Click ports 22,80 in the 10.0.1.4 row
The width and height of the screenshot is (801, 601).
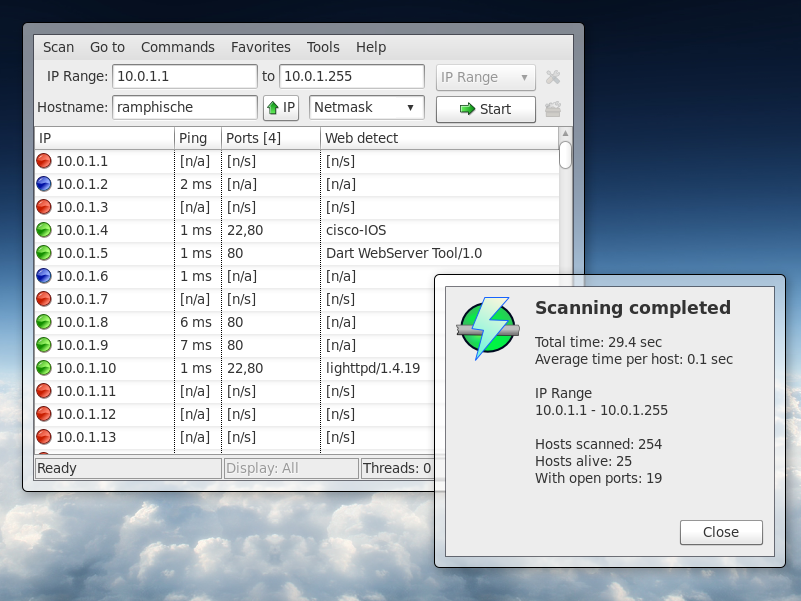[x=245, y=230]
